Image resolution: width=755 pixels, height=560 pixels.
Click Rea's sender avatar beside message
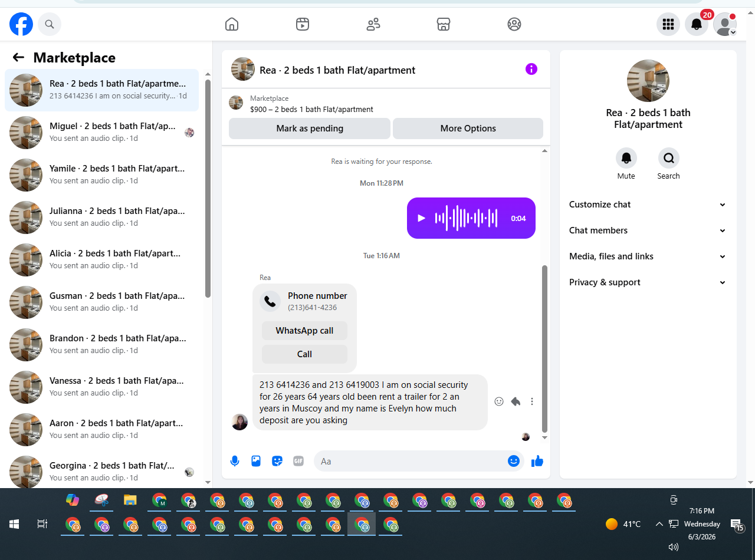coord(239,421)
